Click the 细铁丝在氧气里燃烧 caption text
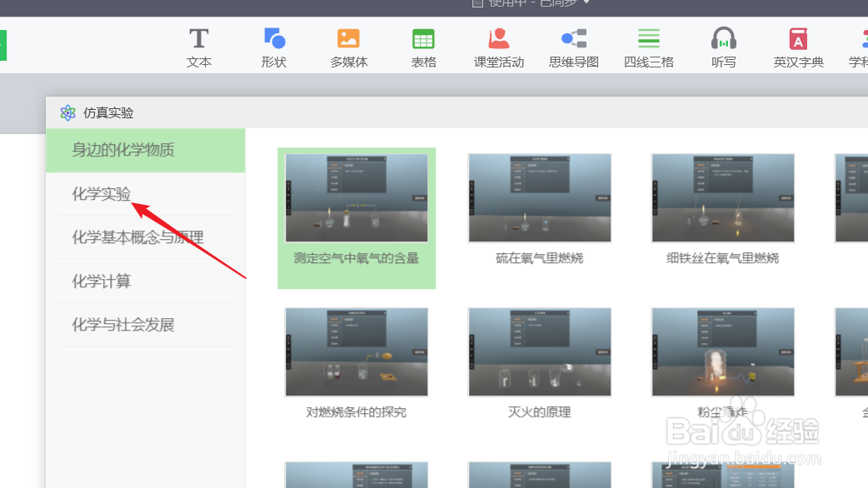868x488 pixels. tap(723, 258)
